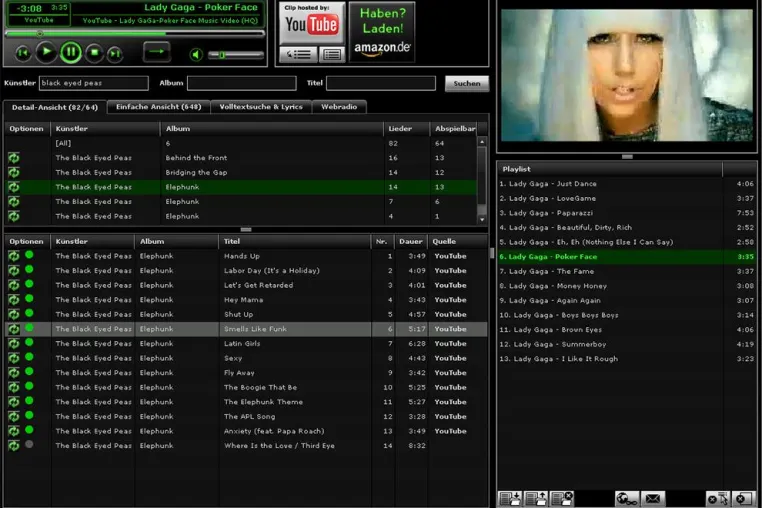Select the playing Lady Gaga - Poker Face entry

(627, 257)
